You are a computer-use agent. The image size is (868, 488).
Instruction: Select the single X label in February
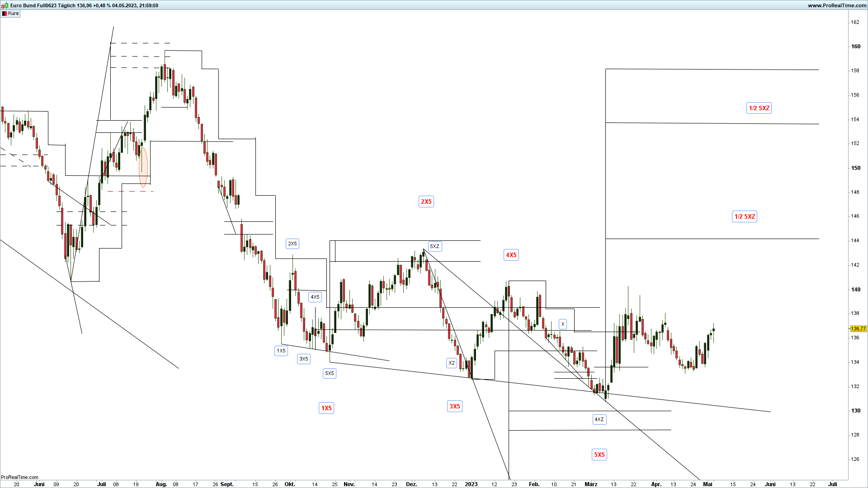(563, 324)
